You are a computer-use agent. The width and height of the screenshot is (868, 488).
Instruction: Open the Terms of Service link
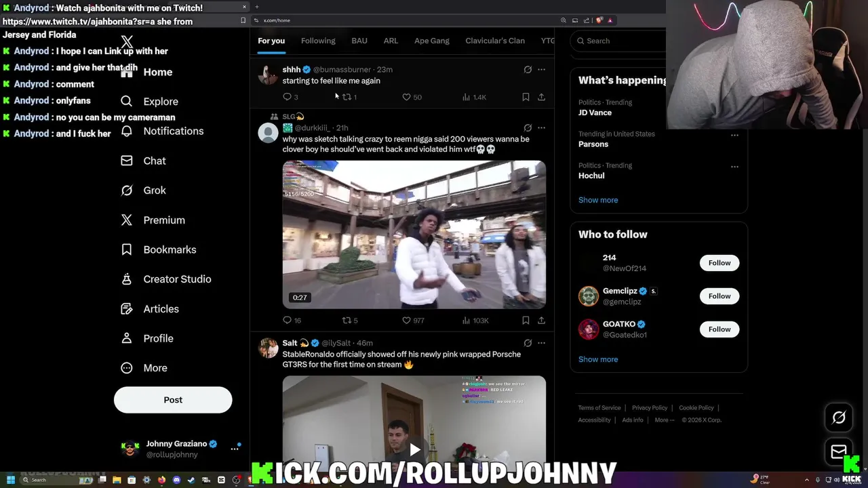click(x=599, y=408)
